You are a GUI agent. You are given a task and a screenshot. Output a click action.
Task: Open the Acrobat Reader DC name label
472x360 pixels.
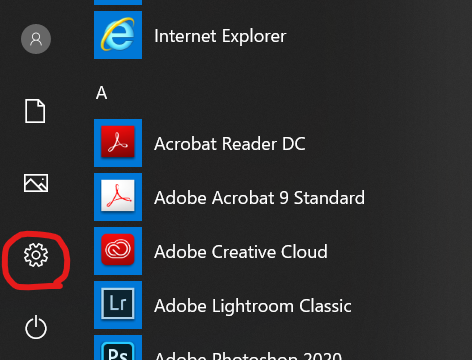click(230, 144)
